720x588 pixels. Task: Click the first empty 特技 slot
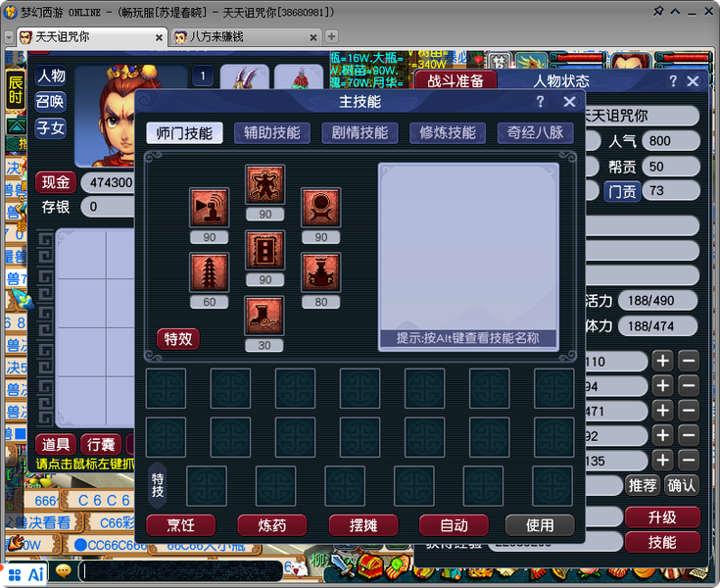[207, 486]
